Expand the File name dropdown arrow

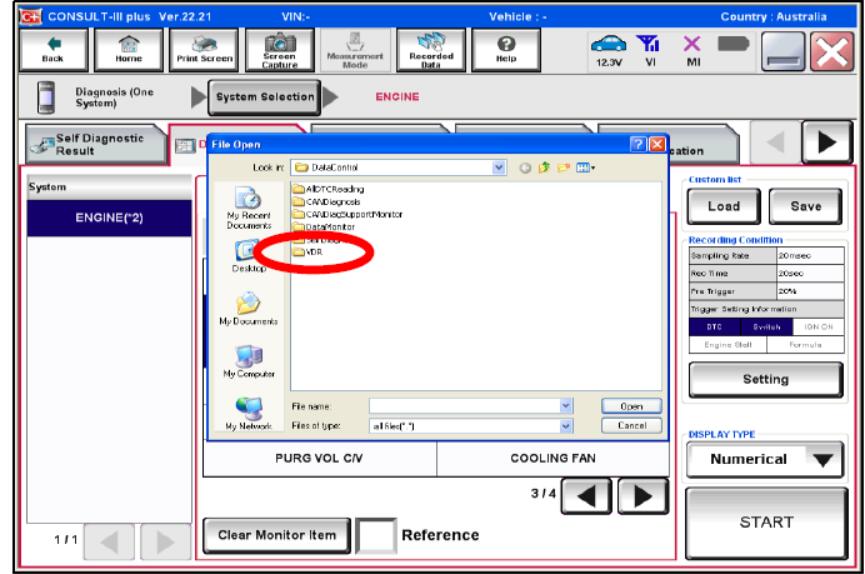[x=565, y=406]
